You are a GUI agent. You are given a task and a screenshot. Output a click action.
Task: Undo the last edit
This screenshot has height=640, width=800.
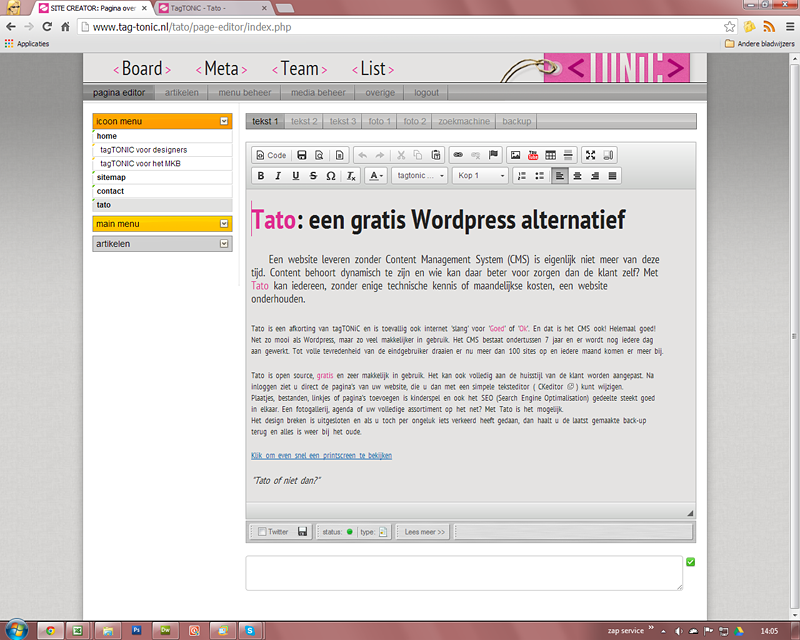point(363,155)
